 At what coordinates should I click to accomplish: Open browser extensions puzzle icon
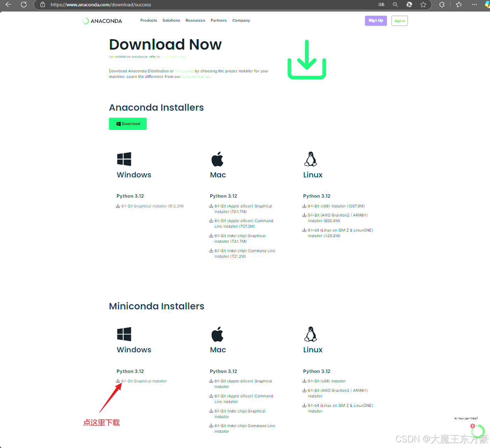(442, 5)
